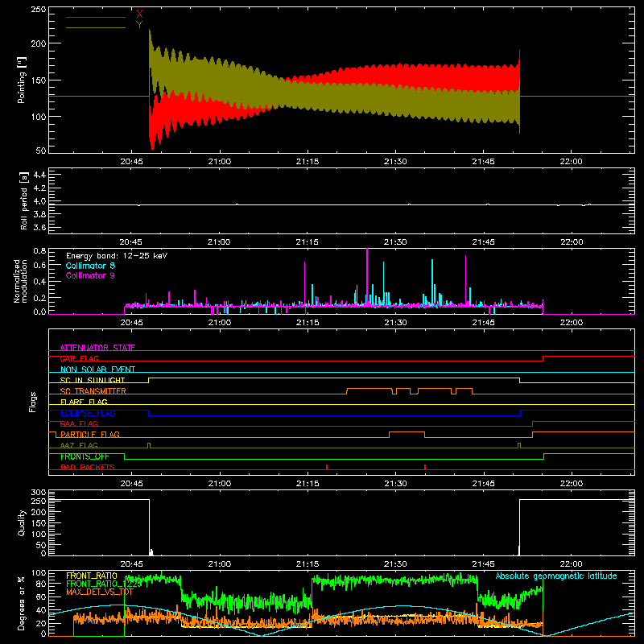Click the A47_FLAG pulse near 20:48

149,445
